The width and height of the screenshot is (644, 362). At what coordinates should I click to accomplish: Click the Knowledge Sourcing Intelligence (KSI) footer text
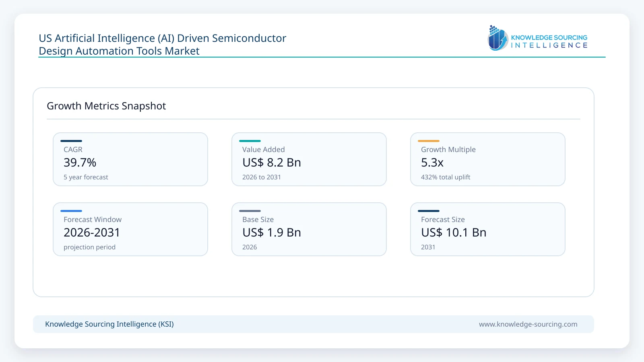click(x=109, y=324)
